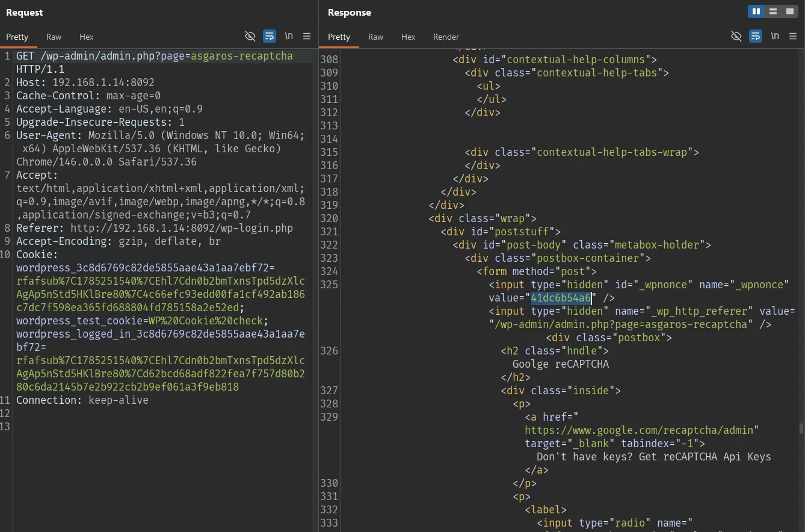Switch to Hex tab in Request panel

coord(87,37)
